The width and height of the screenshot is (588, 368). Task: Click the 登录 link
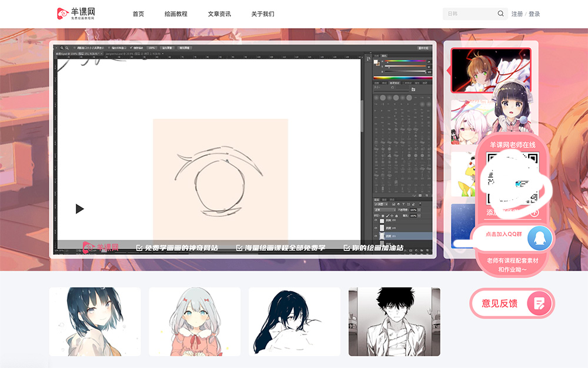click(x=534, y=14)
